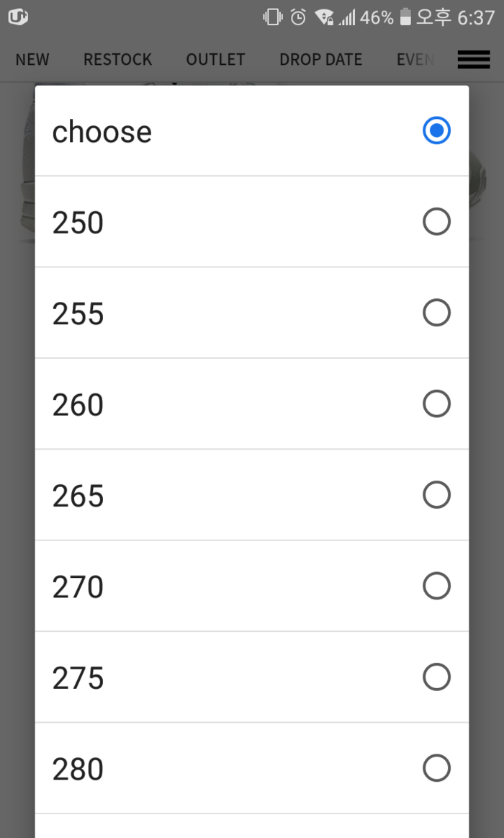This screenshot has height=838, width=504.
Task: Open the DROP DATE tab
Action: point(320,60)
